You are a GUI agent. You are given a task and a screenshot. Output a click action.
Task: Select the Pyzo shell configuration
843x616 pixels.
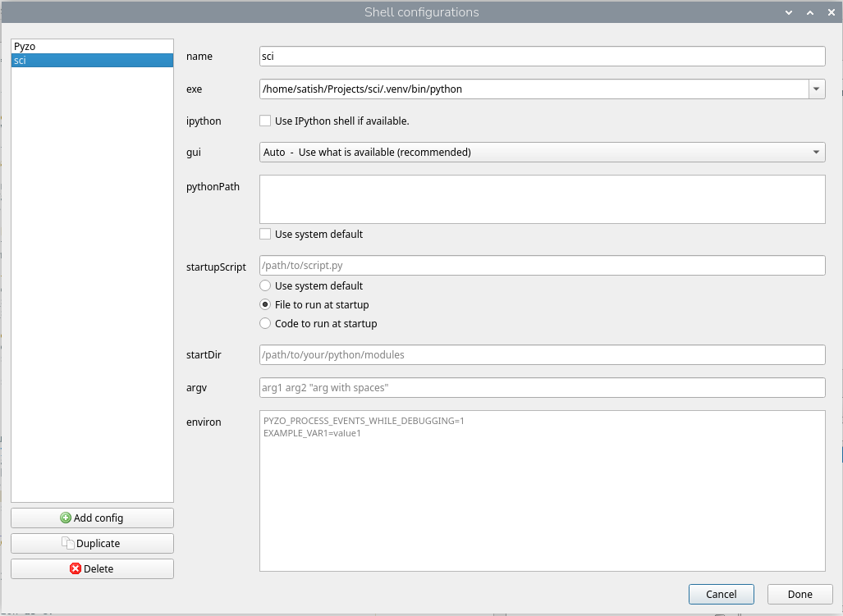coord(92,47)
